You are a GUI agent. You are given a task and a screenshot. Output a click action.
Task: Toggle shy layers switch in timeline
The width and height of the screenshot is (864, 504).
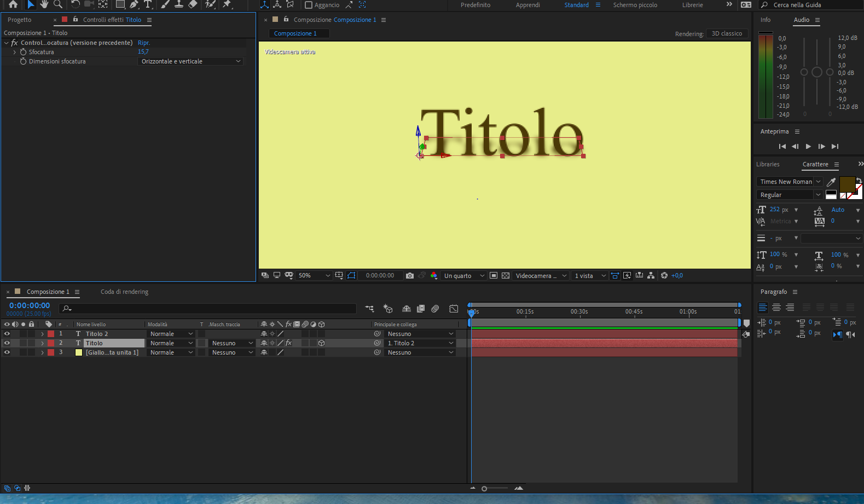pyautogui.click(x=407, y=309)
